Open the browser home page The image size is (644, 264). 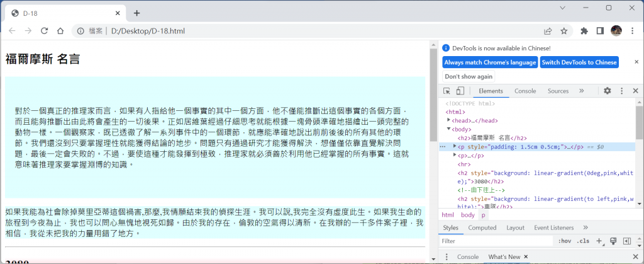pyautogui.click(x=60, y=31)
